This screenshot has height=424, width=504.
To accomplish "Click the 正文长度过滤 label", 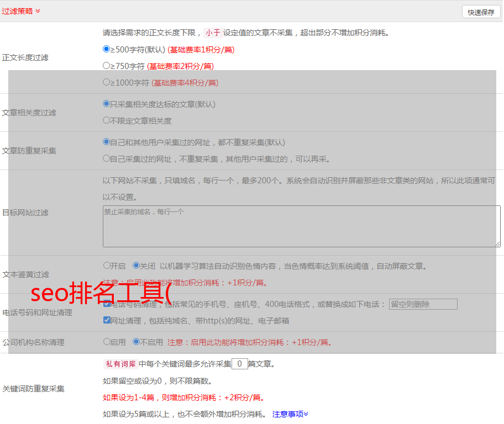I will pos(25,57).
